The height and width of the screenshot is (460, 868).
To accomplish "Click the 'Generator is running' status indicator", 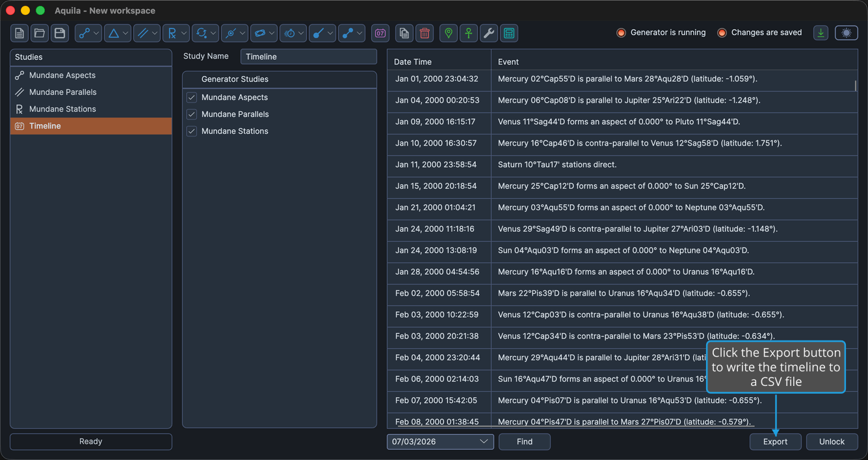I will (x=661, y=32).
